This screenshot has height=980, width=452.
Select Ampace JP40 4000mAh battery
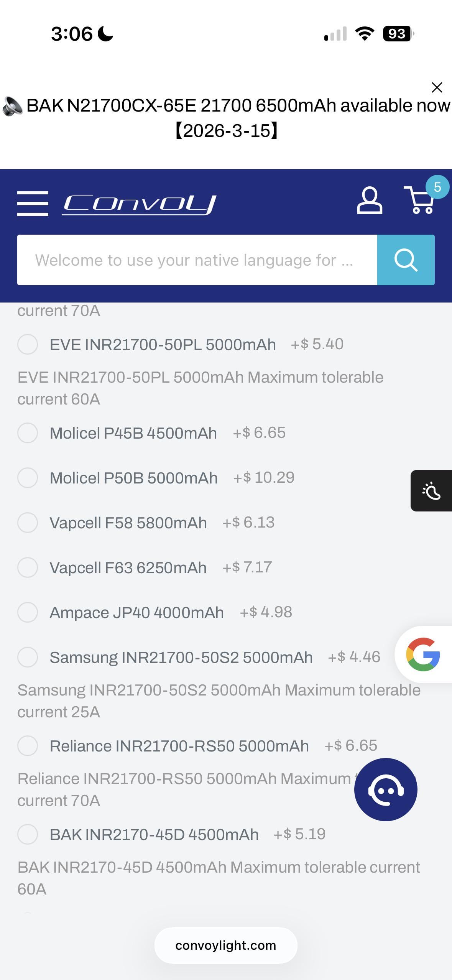pyautogui.click(x=28, y=612)
